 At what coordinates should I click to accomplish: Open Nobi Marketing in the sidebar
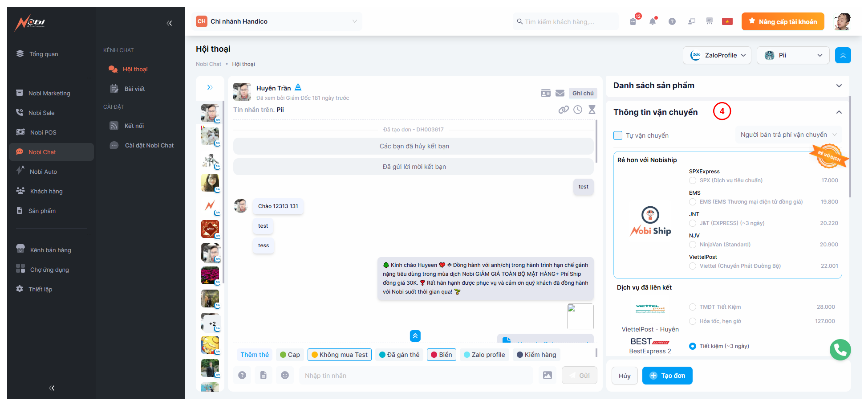pyautogui.click(x=49, y=93)
